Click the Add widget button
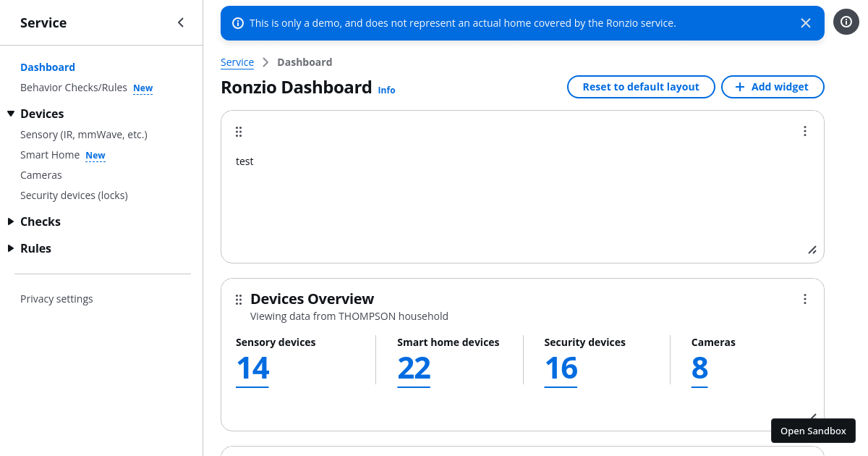Image resolution: width=868 pixels, height=456 pixels. 773,87
